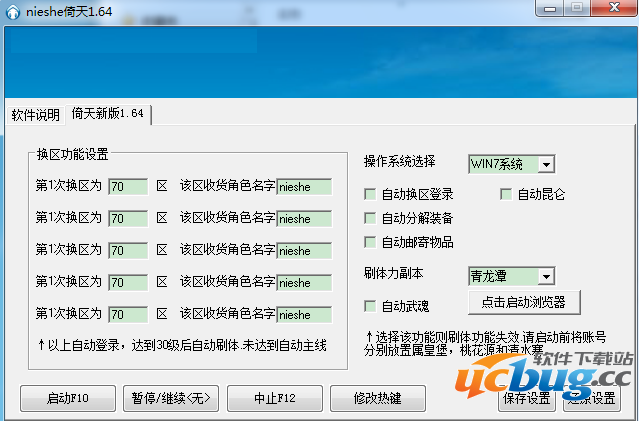Toggle the 自动昆仑 checkbox

pyautogui.click(x=506, y=194)
